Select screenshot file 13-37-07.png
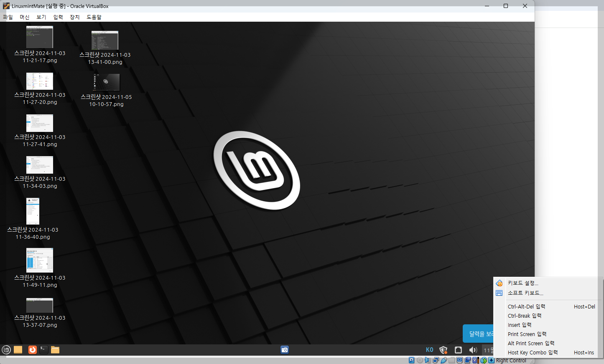Viewport: 604px width, 364px height. coord(40,313)
